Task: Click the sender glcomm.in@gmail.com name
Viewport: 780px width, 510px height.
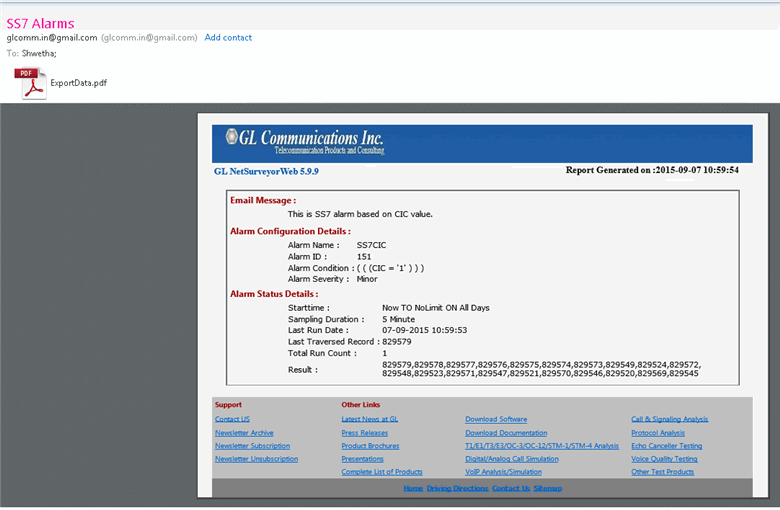Action: click(x=52, y=38)
